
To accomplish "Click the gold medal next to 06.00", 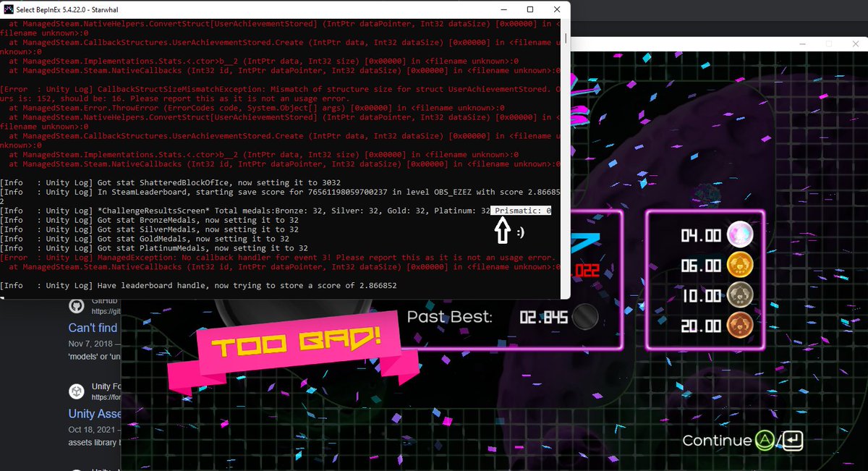I will point(739,265).
